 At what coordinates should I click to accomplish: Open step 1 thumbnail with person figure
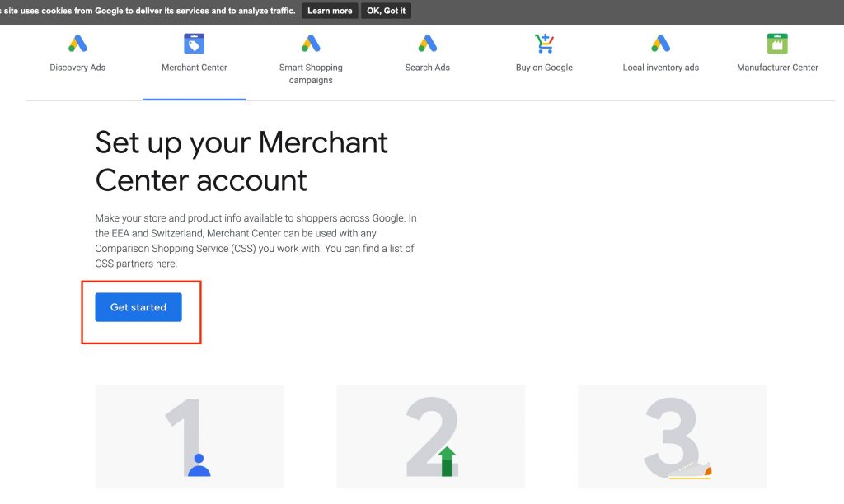point(190,436)
